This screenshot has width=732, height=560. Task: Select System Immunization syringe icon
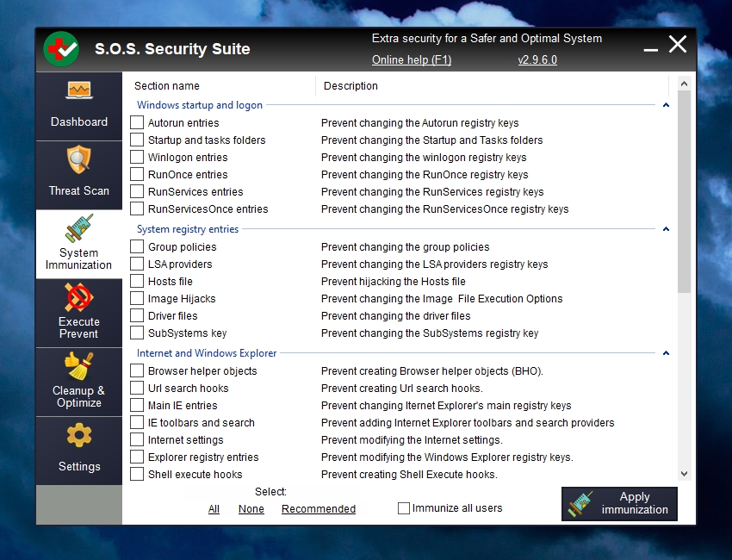pyautogui.click(x=79, y=228)
